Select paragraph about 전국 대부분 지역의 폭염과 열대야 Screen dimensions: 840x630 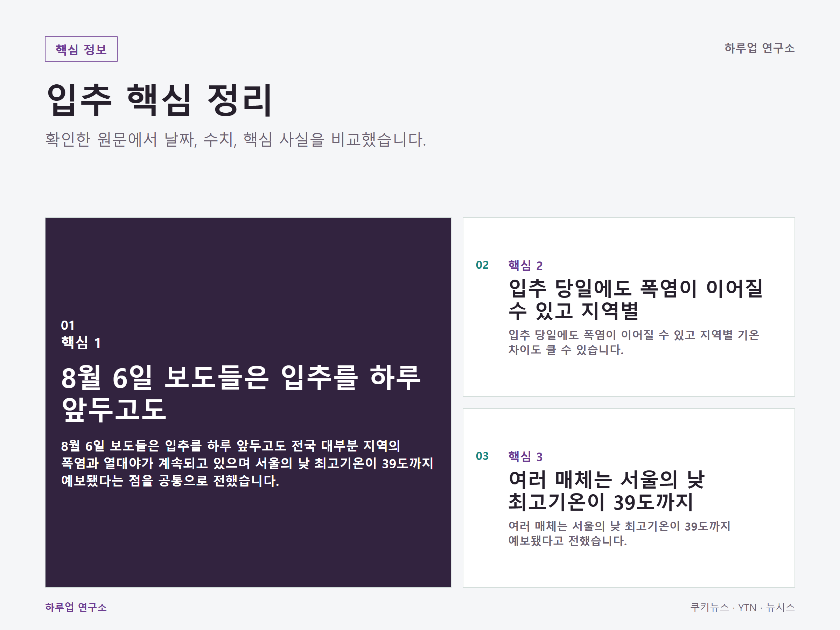tap(247, 463)
